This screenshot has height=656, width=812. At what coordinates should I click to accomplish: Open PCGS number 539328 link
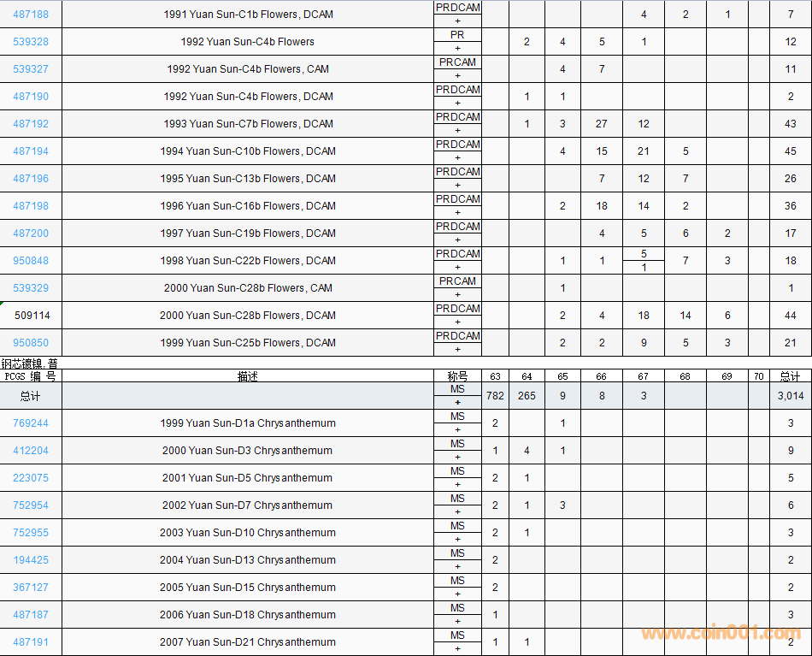31,42
